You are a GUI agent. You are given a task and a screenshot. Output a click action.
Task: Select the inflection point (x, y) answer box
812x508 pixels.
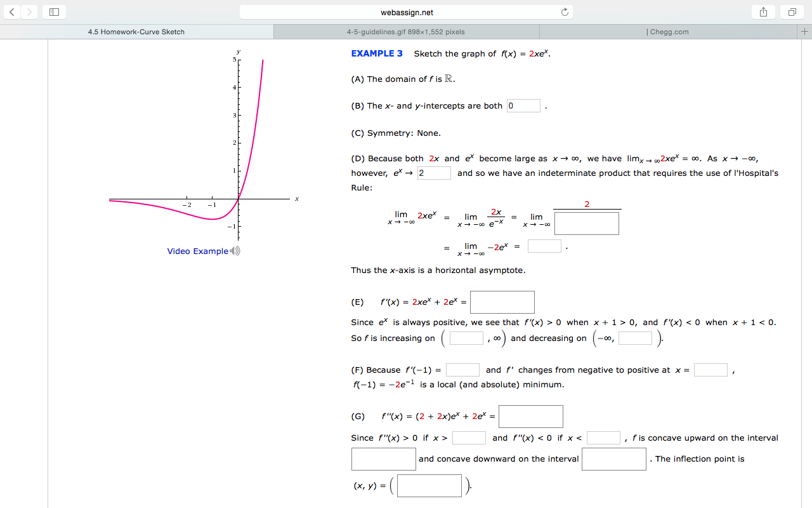tap(429, 485)
